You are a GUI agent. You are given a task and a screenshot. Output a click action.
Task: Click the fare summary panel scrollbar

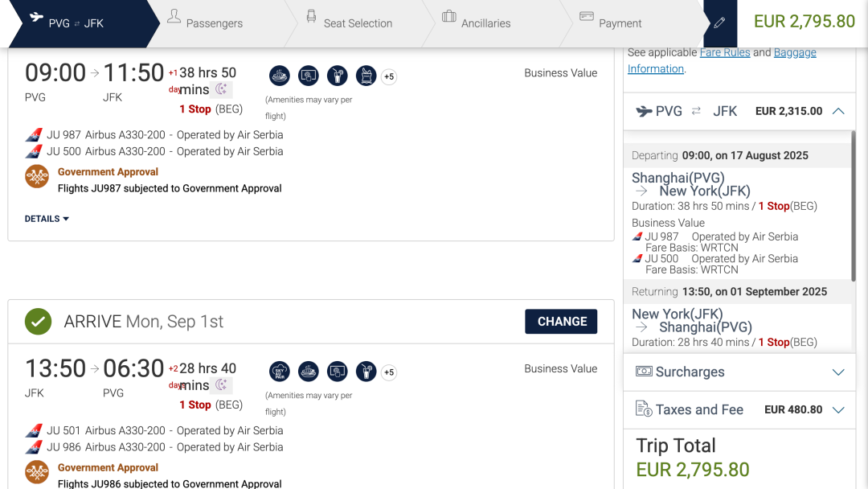point(853,205)
